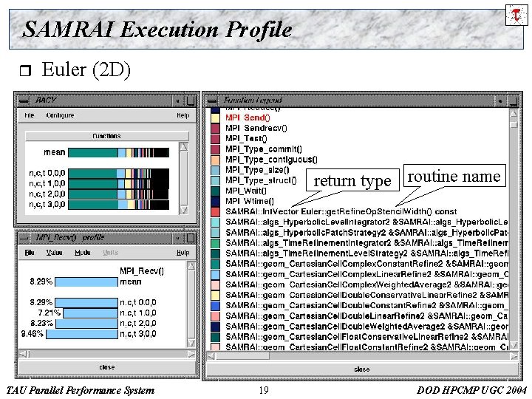Select geom_CartesianCellDoubleConservativeLinearRefine2 legend entry
This screenshot has width=532, height=399.
point(366,295)
